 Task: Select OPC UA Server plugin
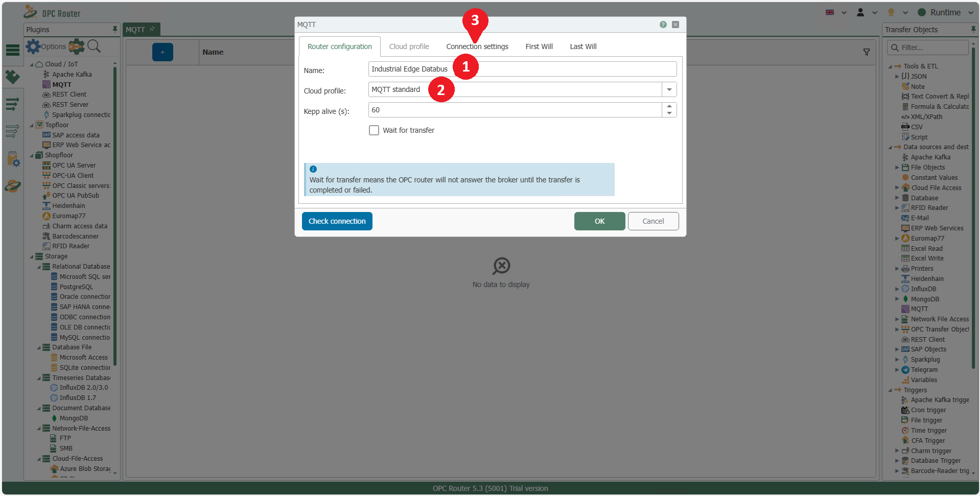pyautogui.click(x=74, y=165)
